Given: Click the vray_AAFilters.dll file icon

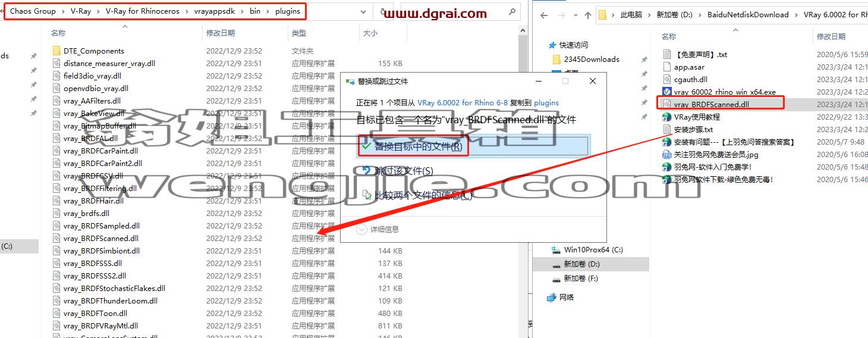Looking at the screenshot, I should 56,101.
